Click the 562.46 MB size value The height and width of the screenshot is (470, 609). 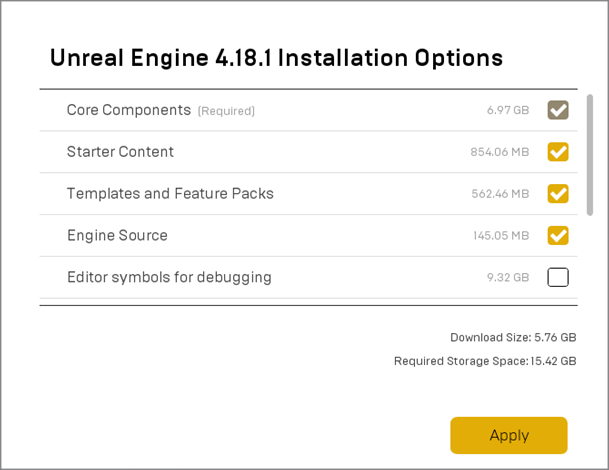coord(500,194)
